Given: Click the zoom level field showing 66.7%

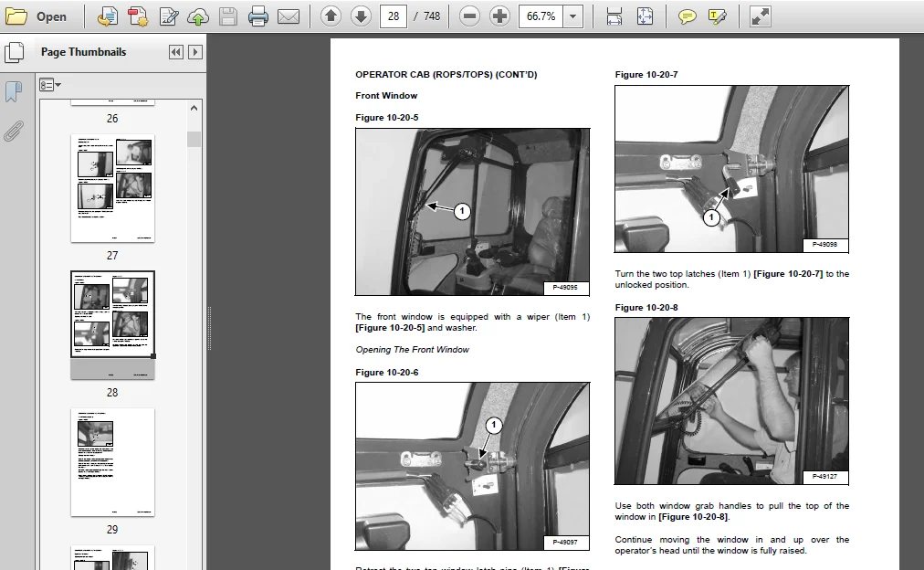Looking at the screenshot, I should tap(541, 16).
